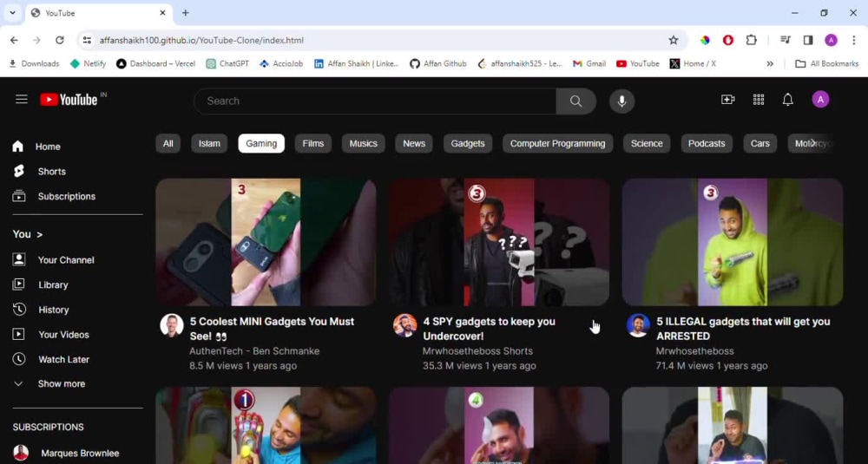Select the Science category chip
This screenshot has width=868, height=464.
click(x=647, y=143)
